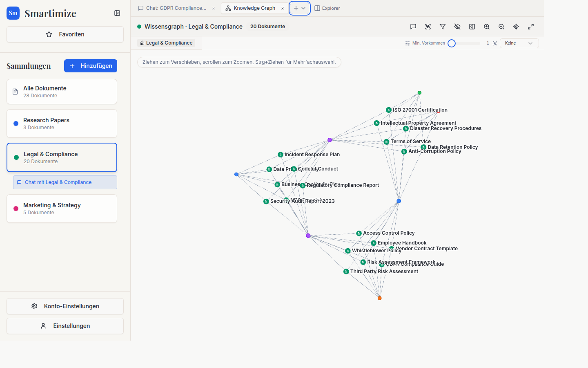Open Chat mit Legal & Compliance
The width and height of the screenshot is (588, 368).
(65, 182)
